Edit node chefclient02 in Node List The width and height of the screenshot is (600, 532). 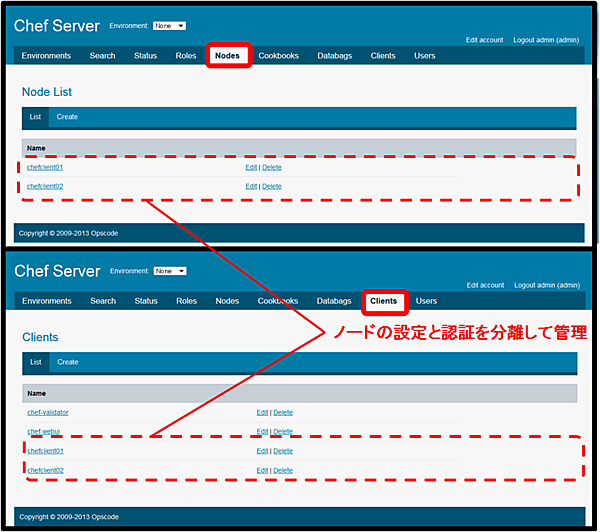coord(251,186)
